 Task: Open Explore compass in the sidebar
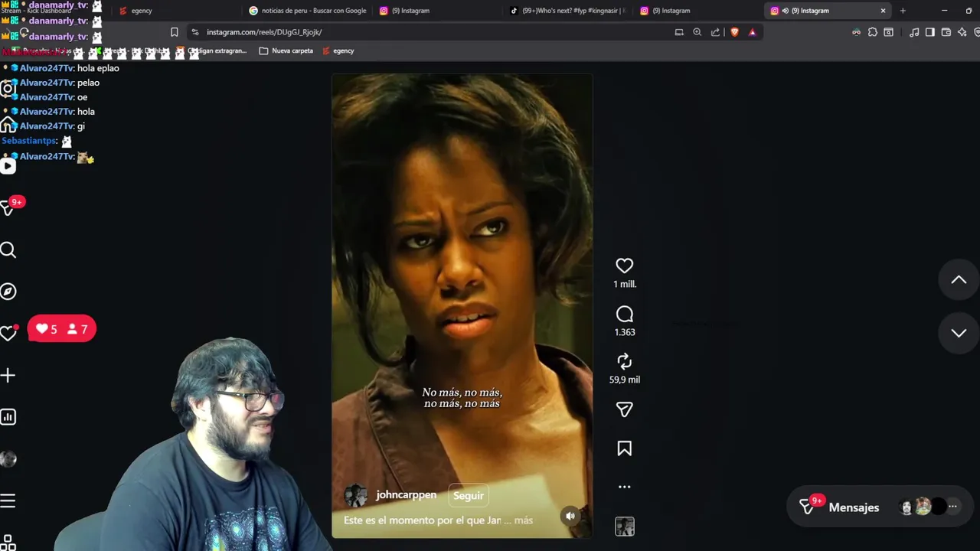point(8,292)
